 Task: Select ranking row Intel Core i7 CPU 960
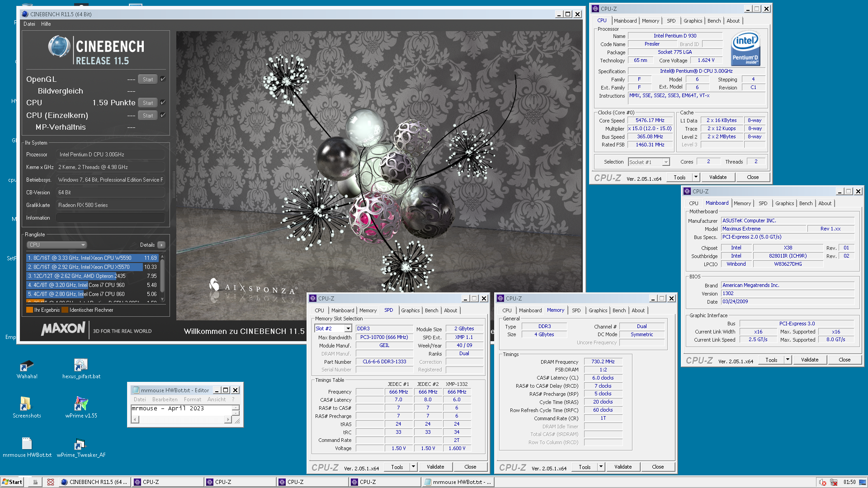coord(92,285)
